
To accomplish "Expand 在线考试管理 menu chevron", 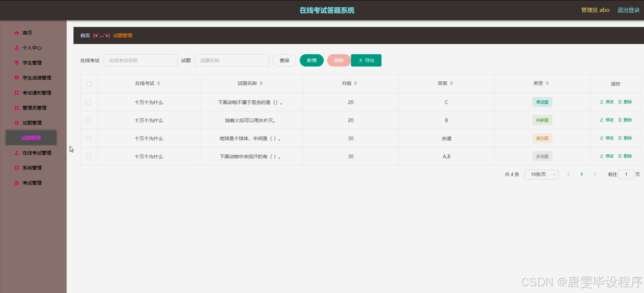I will tap(54, 153).
